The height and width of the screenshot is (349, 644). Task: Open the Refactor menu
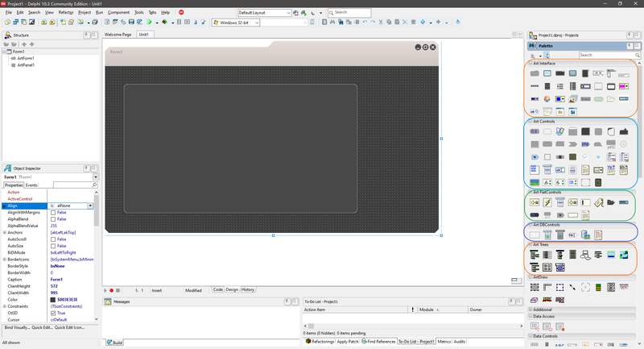[x=66, y=12]
